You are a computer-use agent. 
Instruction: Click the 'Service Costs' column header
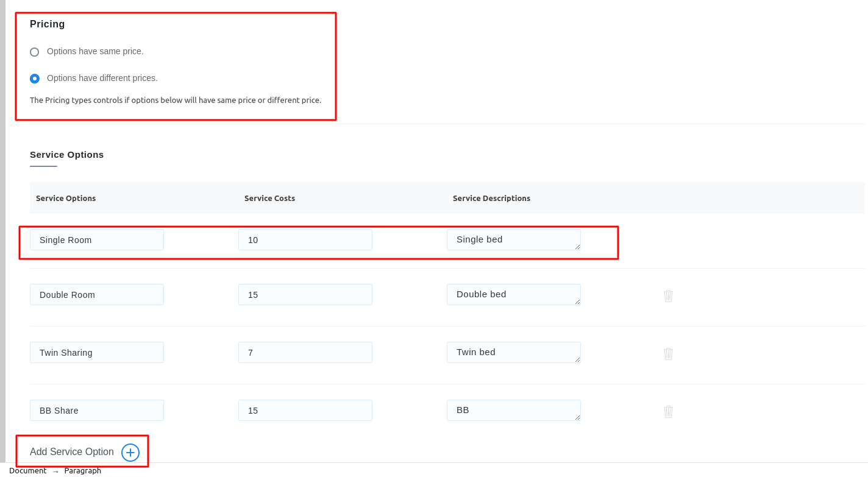click(x=269, y=198)
